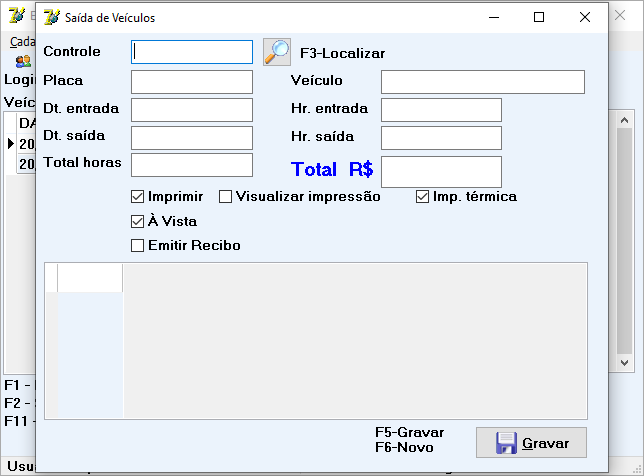Click the Placa input field

192,82
